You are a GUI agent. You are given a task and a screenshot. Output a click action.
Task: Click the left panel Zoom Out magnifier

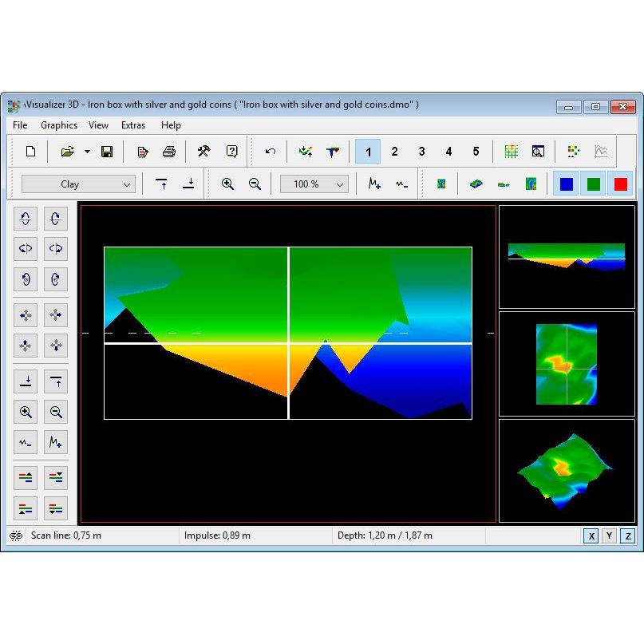[56, 412]
